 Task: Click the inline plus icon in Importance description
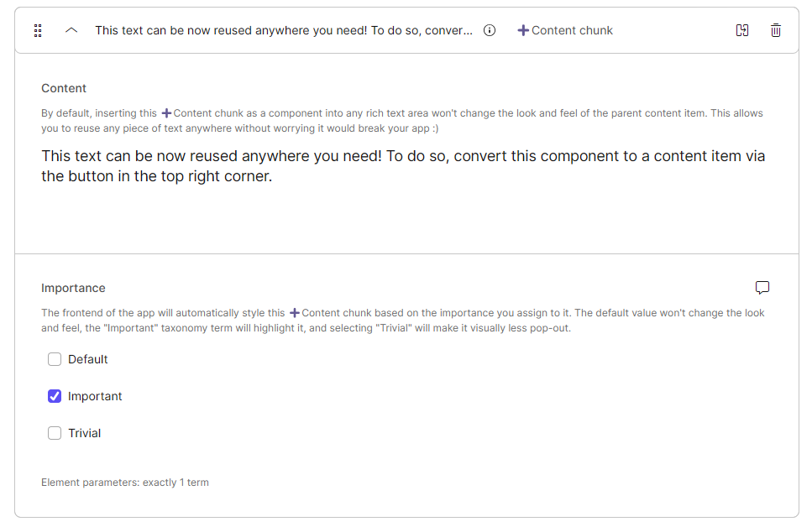[294, 312]
